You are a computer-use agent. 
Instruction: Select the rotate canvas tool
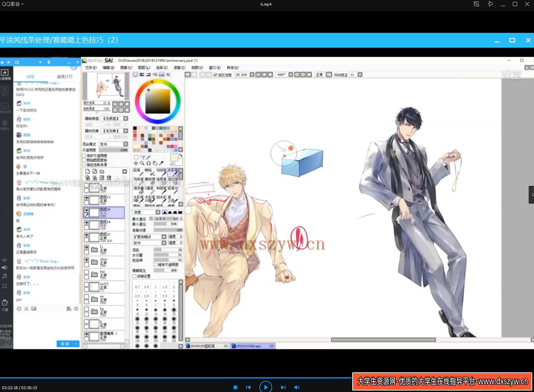[x=149, y=163]
